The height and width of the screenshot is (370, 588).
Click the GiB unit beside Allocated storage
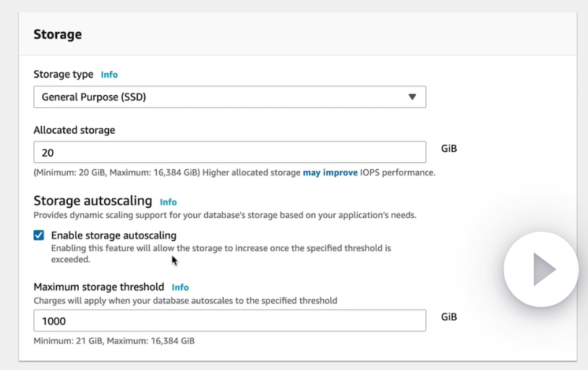pos(449,149)
